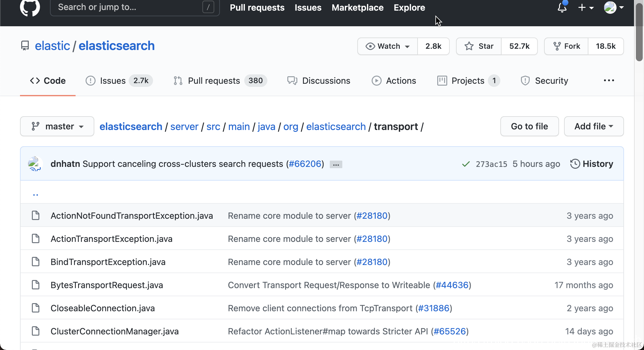644x350 pixels.
Task: Open the Security tab
Action: pos(544,81)
